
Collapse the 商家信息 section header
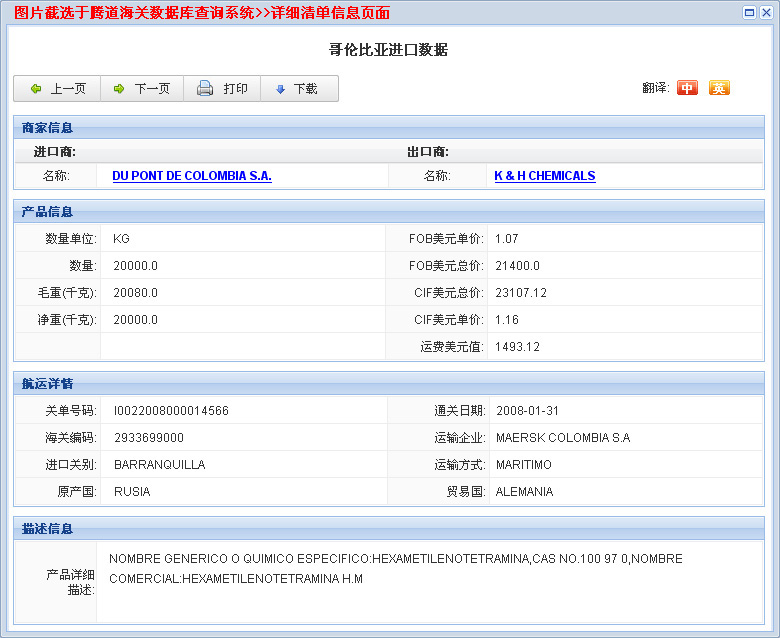(48, 128)
